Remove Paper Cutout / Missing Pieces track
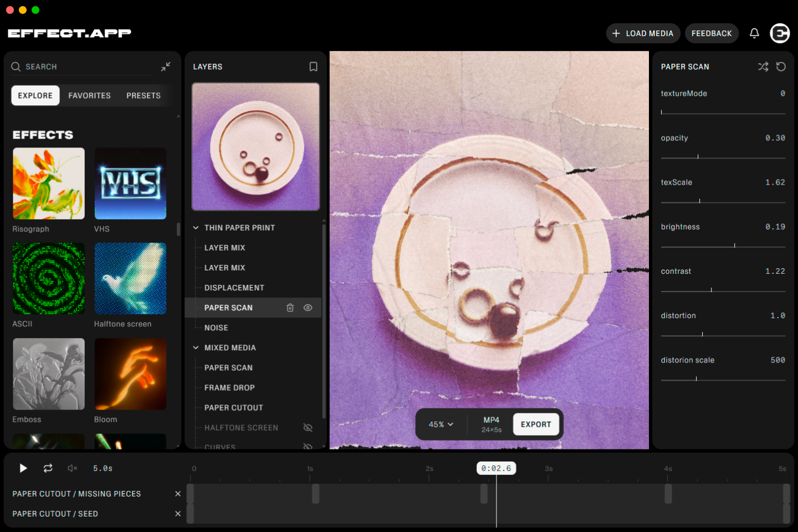Image resolution: width=798 pixels, height=532 pixels. coord(178,494)
